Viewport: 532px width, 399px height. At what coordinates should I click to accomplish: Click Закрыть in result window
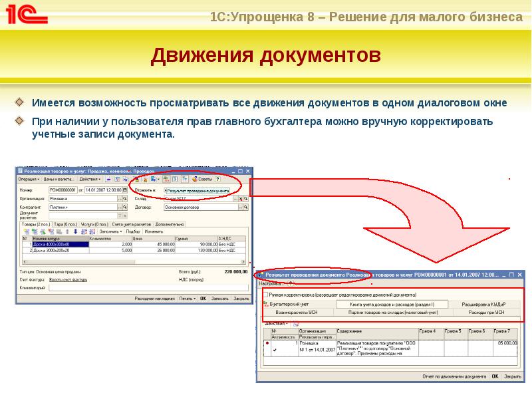tap(512, 376)
